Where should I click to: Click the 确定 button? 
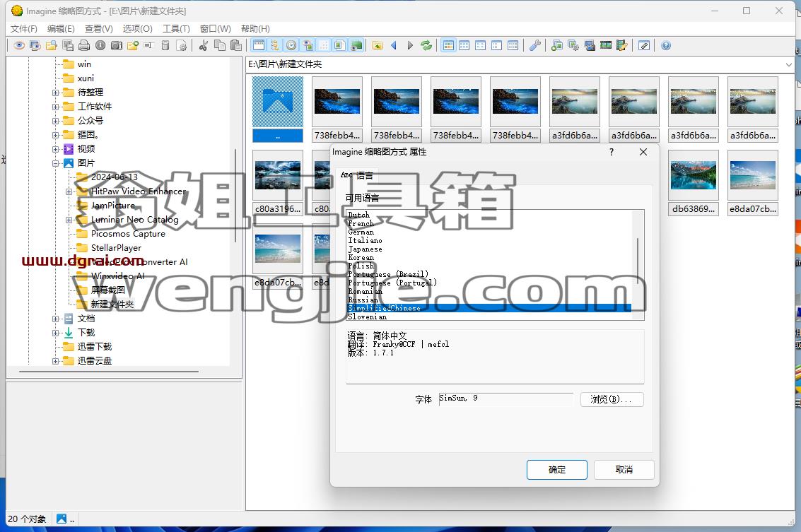click(x=557, y=470)
